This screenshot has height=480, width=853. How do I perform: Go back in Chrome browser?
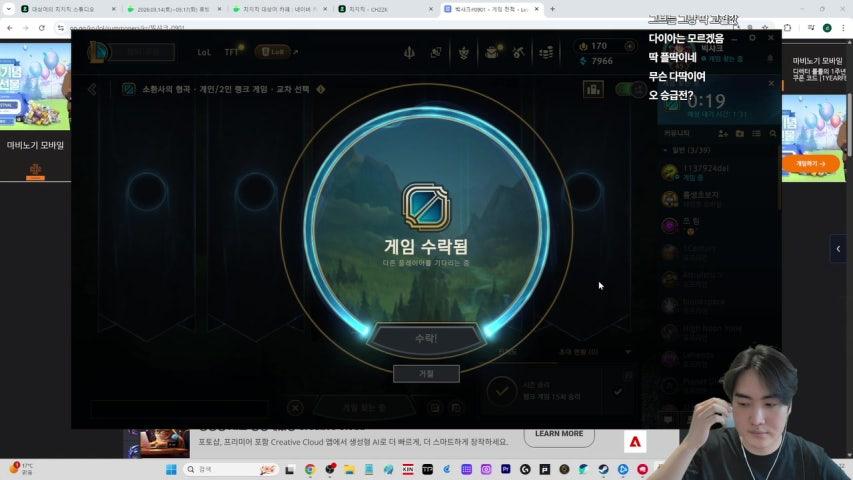[10, 27]
